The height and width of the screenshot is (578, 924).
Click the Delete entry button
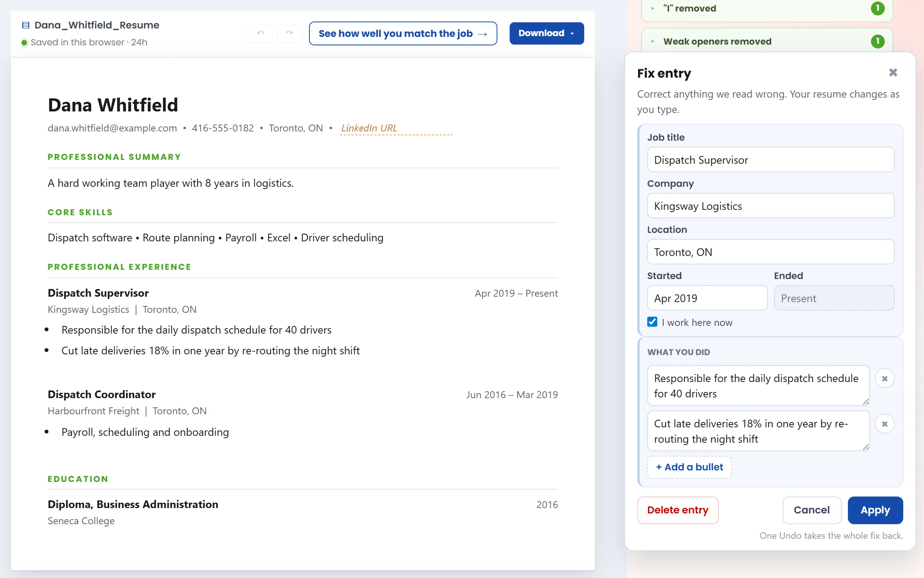(x=678, y=510)
